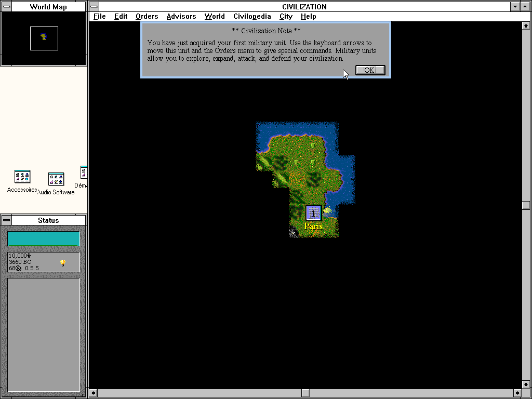Click the treasury and tax rates line

tap(24, 269)
